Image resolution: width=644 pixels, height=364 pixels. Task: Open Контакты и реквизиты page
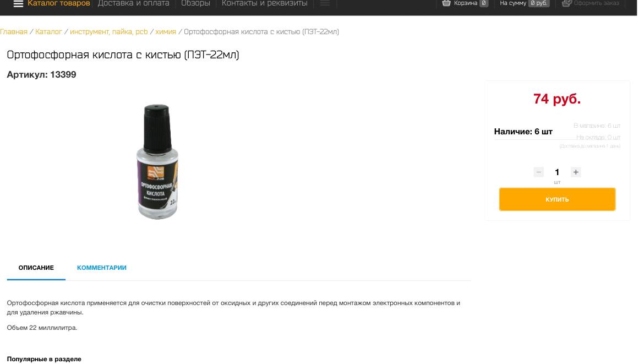[x=265, y=3]
